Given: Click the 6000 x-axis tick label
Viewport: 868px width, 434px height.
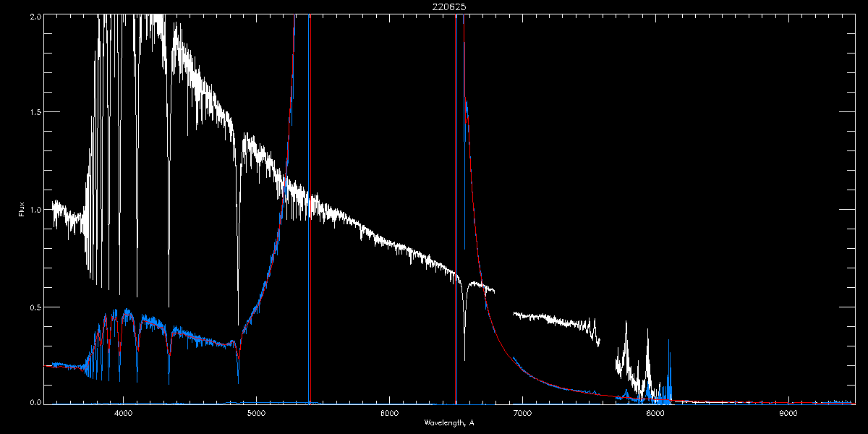Looking at the screenshot, I should point(389,413).
